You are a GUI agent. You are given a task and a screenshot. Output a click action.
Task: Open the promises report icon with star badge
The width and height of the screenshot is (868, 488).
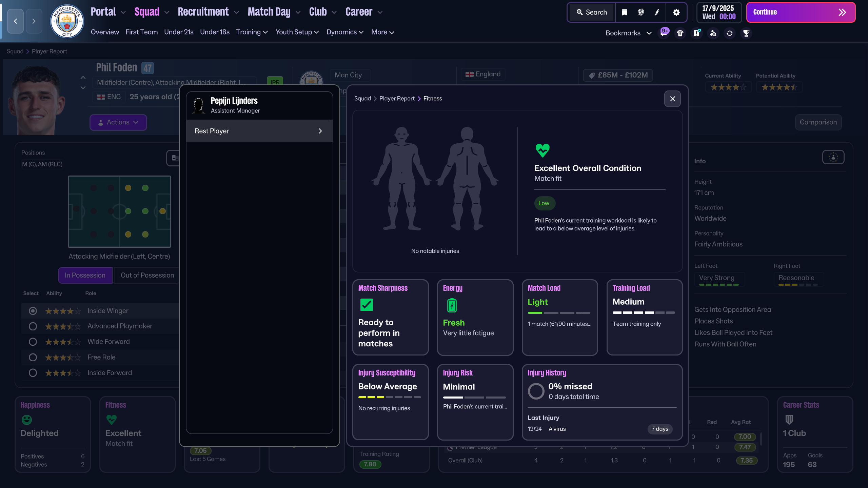point(697,33)
